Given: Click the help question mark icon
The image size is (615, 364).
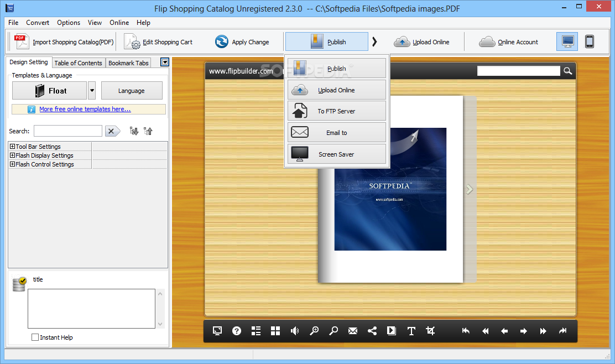Looking at the screenshot, I should 237,331.
